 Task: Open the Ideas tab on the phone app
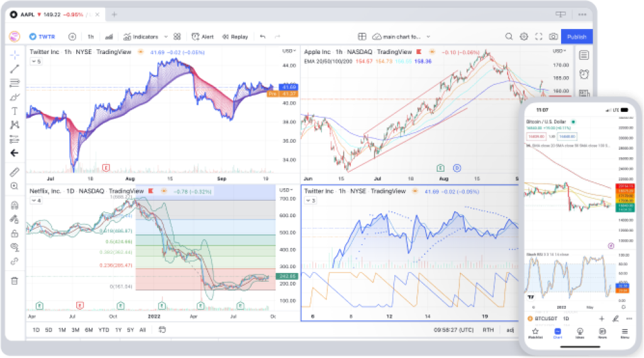tap(580, 333)
